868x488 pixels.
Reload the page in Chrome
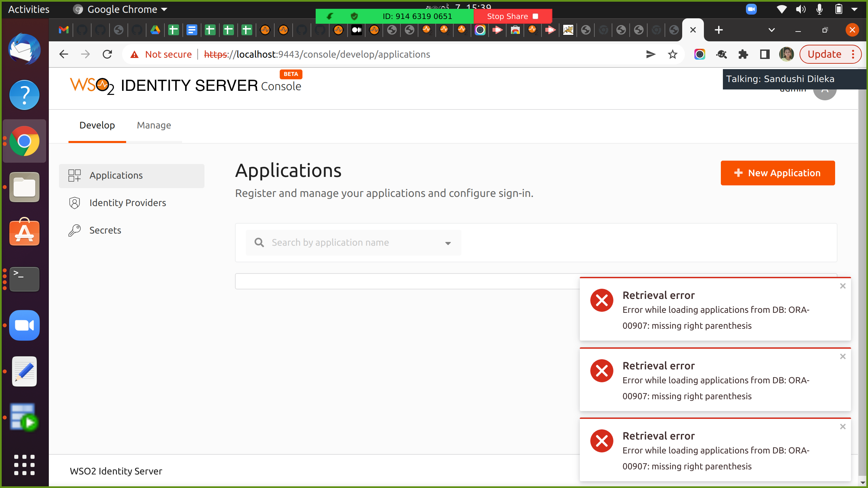(x=107, y=54)
